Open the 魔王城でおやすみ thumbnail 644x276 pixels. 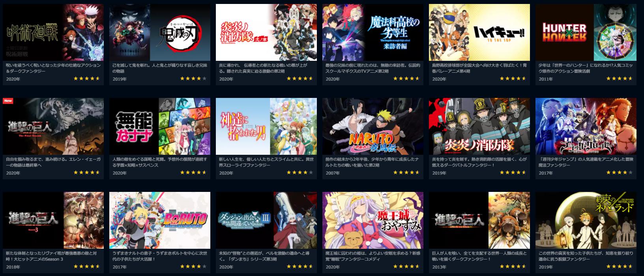(373, 220)
